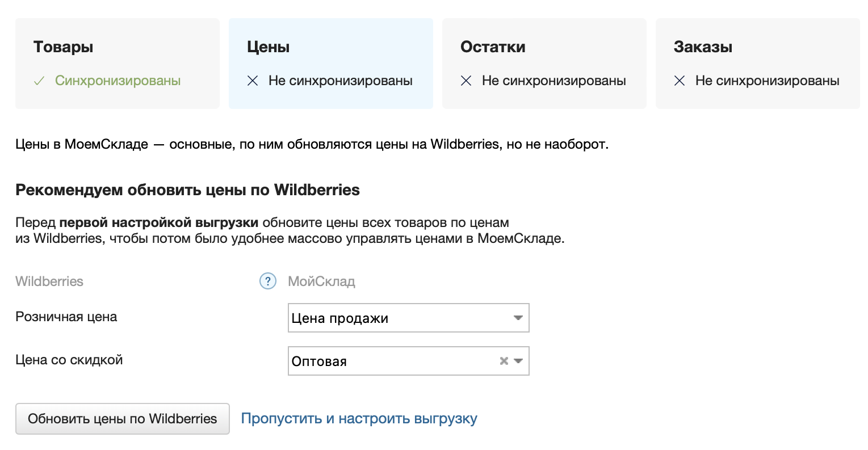This screenshot has width=868, height=450.
Task: Select the Цены tab title
Action: point(269,47)
